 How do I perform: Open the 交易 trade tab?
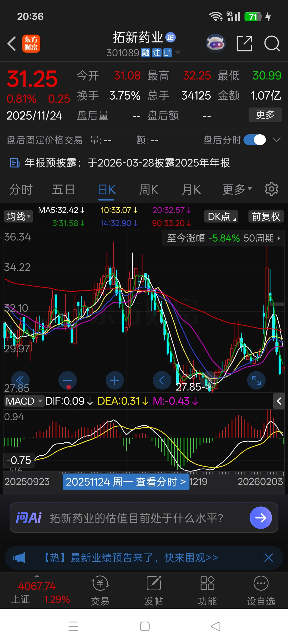100,591
